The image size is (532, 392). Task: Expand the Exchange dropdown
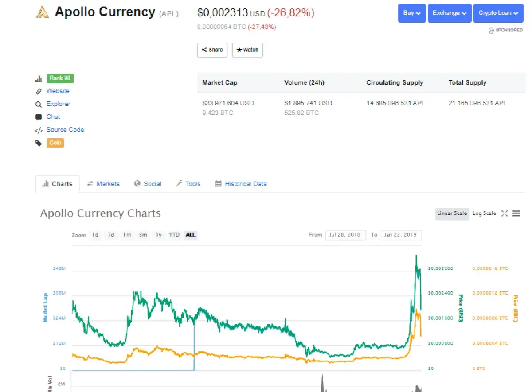click(450, 13)
